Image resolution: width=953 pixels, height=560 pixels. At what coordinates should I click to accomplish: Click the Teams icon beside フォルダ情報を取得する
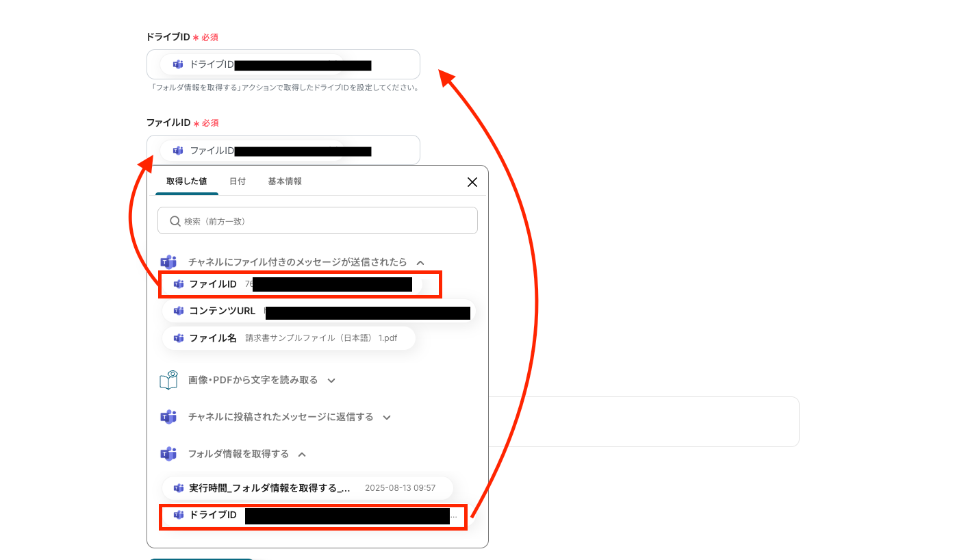pos(168,454)
